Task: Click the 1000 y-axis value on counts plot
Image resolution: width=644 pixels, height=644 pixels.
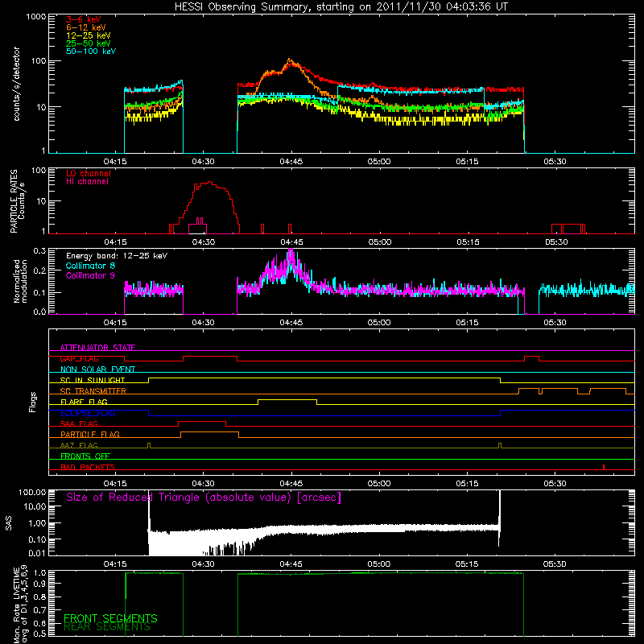Action: tap(35, 17)
